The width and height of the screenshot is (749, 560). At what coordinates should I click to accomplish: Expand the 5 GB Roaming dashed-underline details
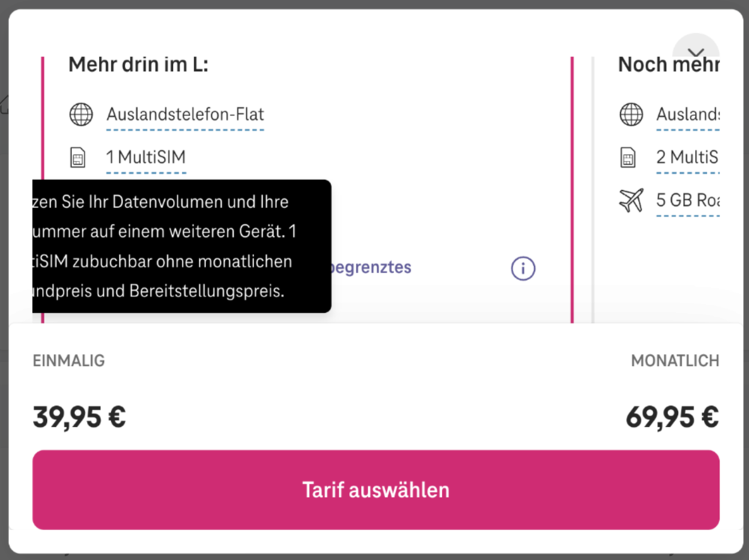(688, 200)
